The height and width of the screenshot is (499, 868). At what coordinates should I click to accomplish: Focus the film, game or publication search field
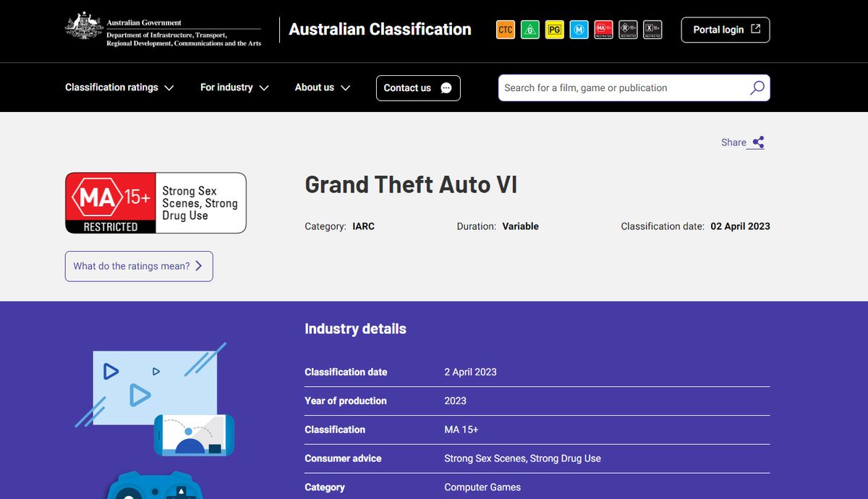click(622, 88)
